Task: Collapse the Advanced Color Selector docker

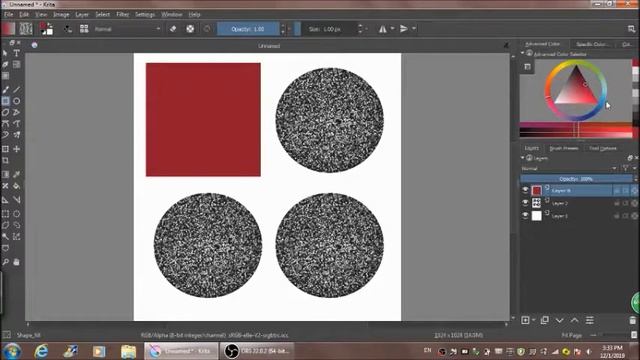Action: click(x=522, y=53)
